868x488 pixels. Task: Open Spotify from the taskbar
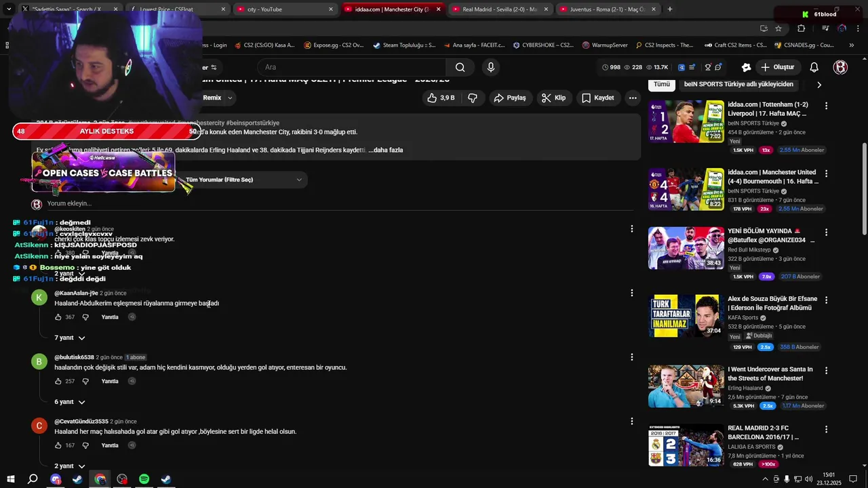pos(144,479)
